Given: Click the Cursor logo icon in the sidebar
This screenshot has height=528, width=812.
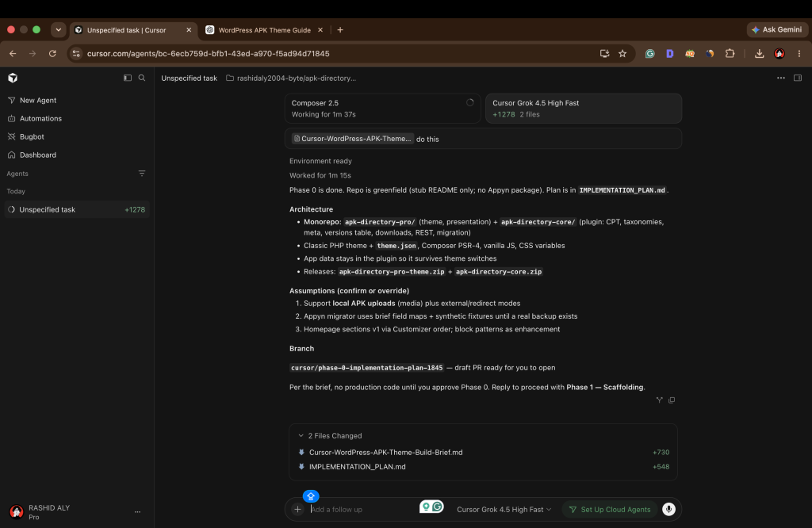Looking at the screenshot, I should click(x=13, y=78).
